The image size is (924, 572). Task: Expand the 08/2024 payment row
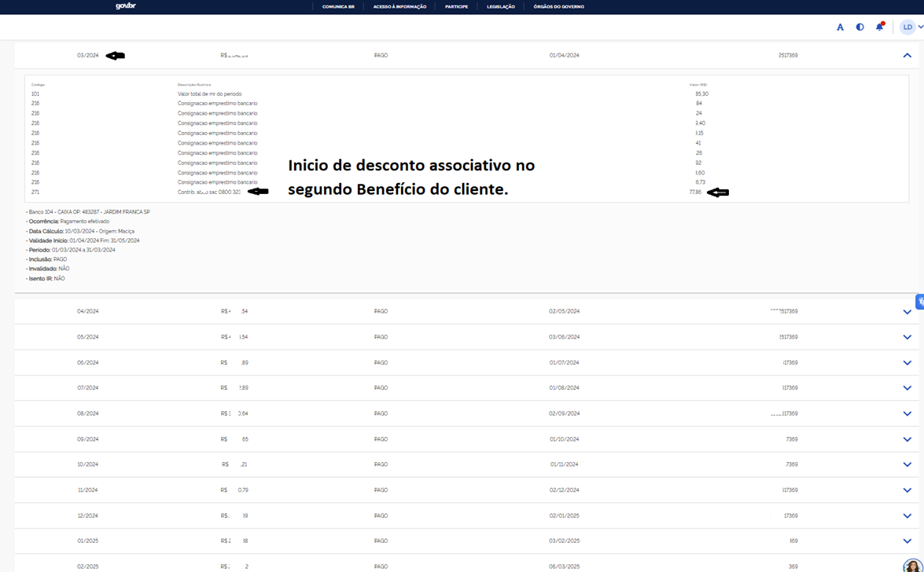click(x=907, y=413)
